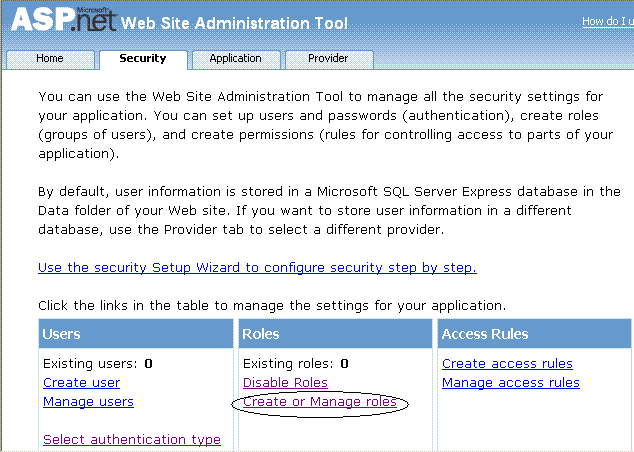This screenshot has height=452, width=634.
Task: Choose Select authentication type link
Action: [132, 440]
